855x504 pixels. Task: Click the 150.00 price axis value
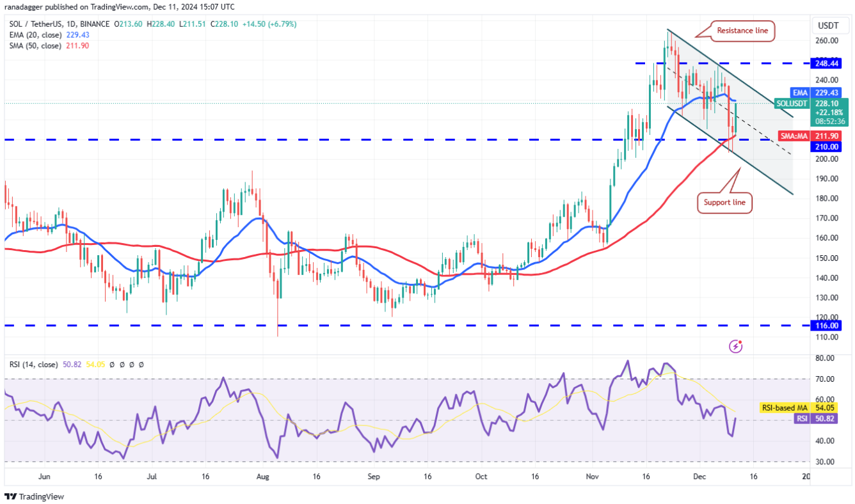pyautogui.click(x=827, y=258)
